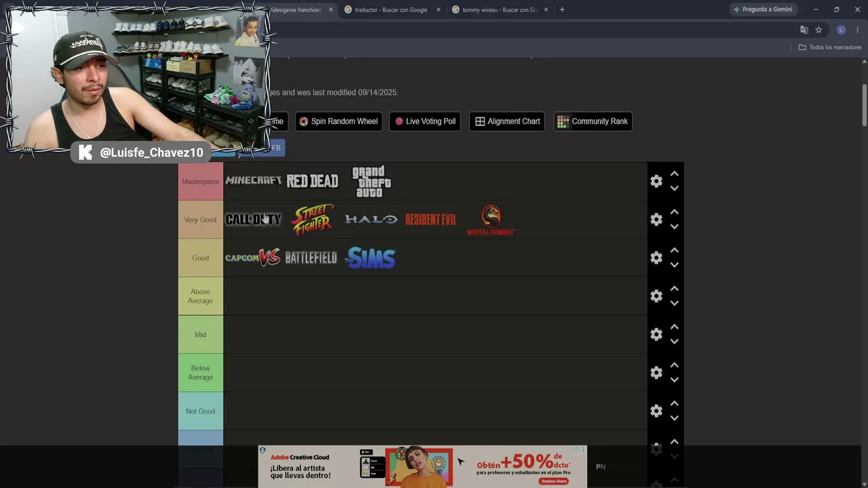The image size is (868, 488).
Task: Move Good tier up with arrow
Action: click(674, 250)
